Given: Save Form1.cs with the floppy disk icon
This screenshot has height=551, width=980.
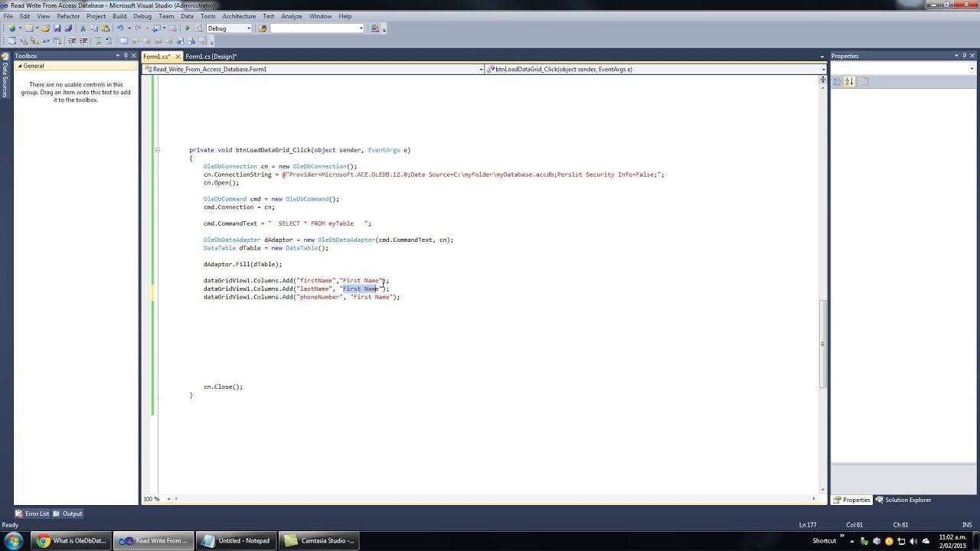Looking at the screenshot, I should 57,28.
